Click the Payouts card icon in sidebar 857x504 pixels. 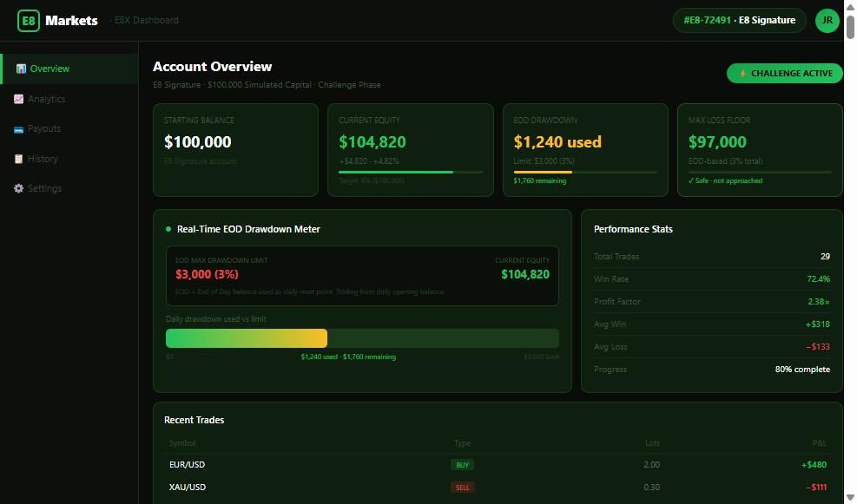tap(18, 129)
